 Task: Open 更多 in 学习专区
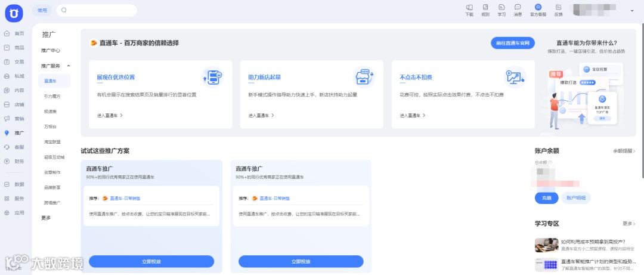(629, 224)
